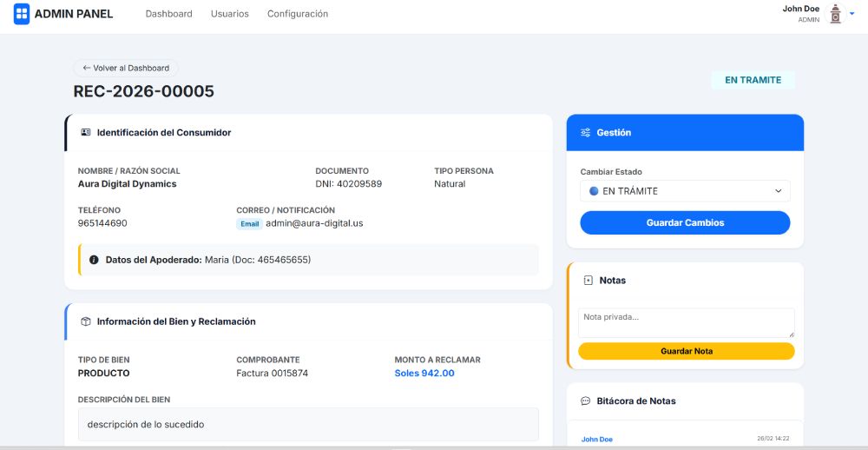The image size is (868, 450).
Task: Click the PRODUCTO tipo de bien value
Action: pyautogui.click(x=104, y=374)
